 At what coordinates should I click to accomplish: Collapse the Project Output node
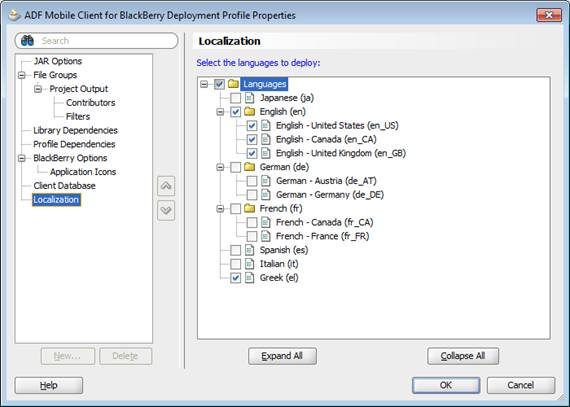point(38,89)
